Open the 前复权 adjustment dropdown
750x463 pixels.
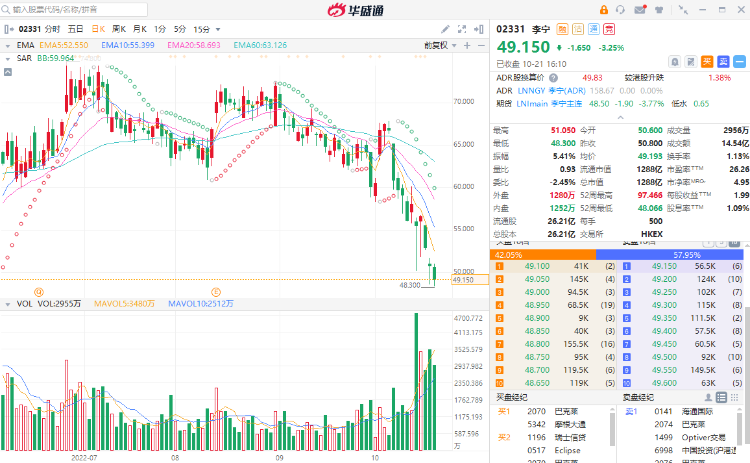[437, 45]
